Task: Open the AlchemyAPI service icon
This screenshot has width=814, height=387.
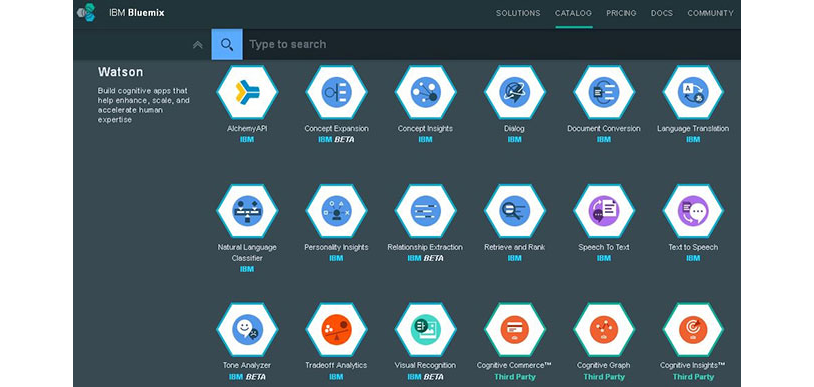Action: pyautogui.click(x=247, y=92)
